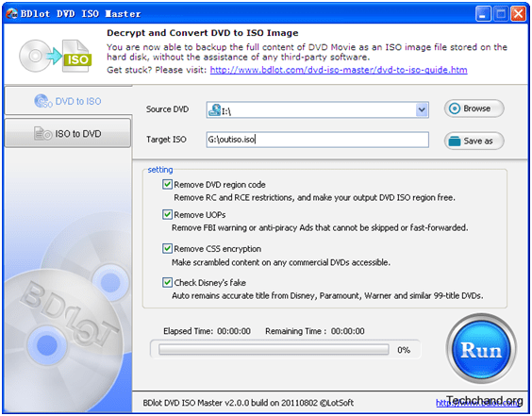Start conversion with the blue Run button
This screenshot has width=532, height=416.
coord(481,349)
